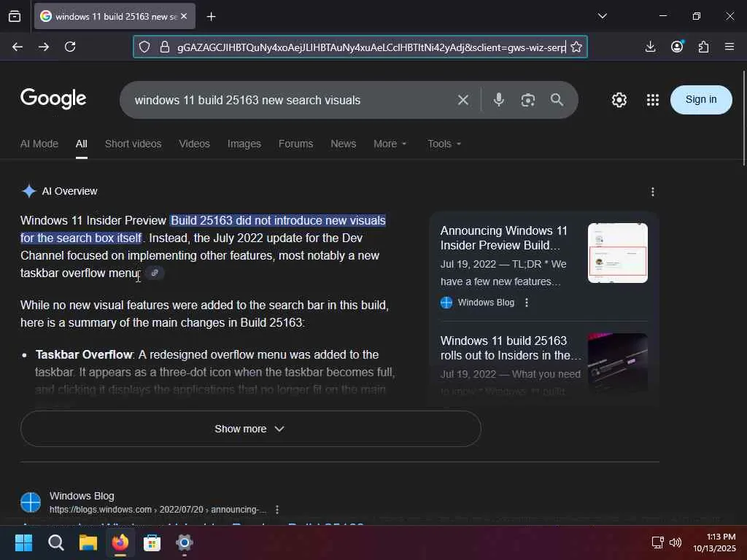Viewport: 747px width, 560px height.
Task: Open Windows 11 build 25163 rolls out card
Action: pyautogui.click(x=510, y=348)
